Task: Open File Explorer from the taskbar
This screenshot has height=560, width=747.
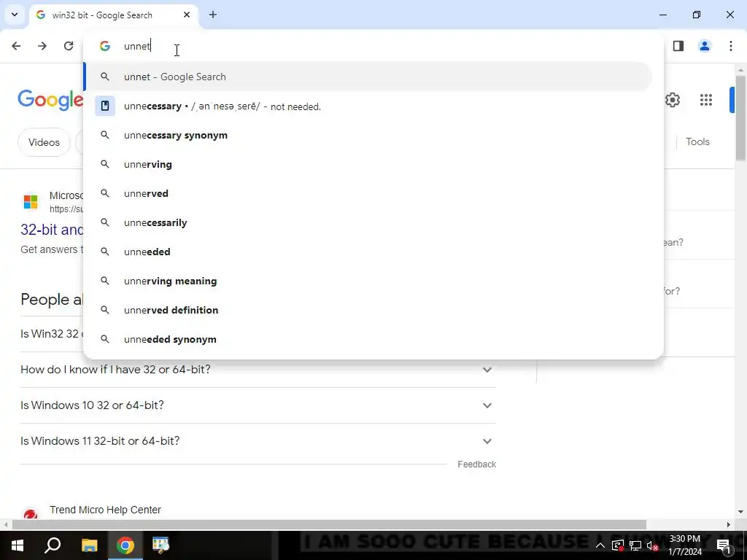Action: pyautogui.click(x=89, y=545)
